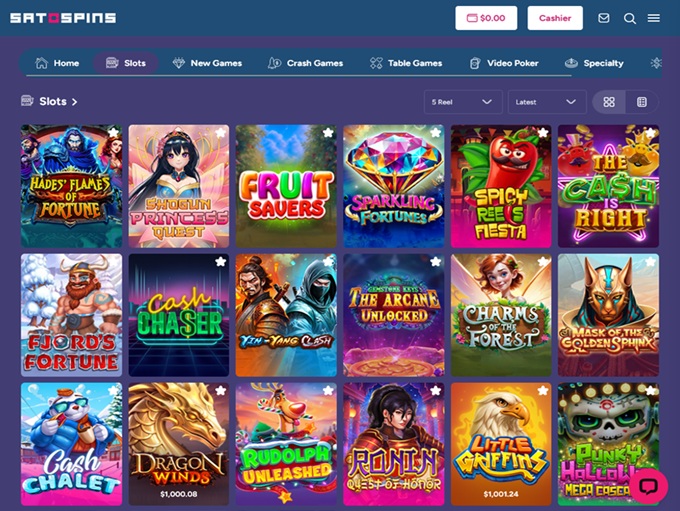
Task: Switch to grid view layout icon
Action: [609, 102]
